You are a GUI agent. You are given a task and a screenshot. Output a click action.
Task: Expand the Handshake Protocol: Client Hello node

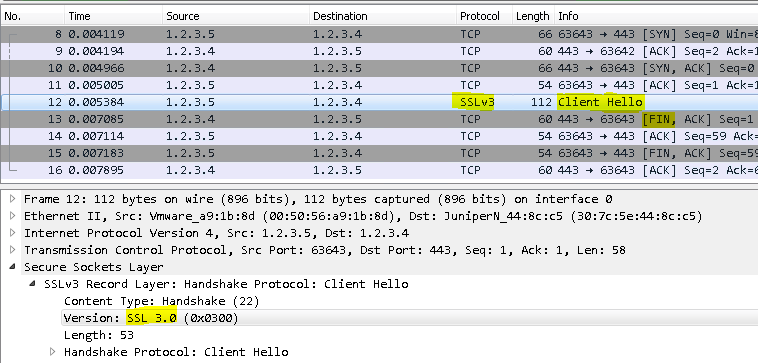[x=53, y=351]
